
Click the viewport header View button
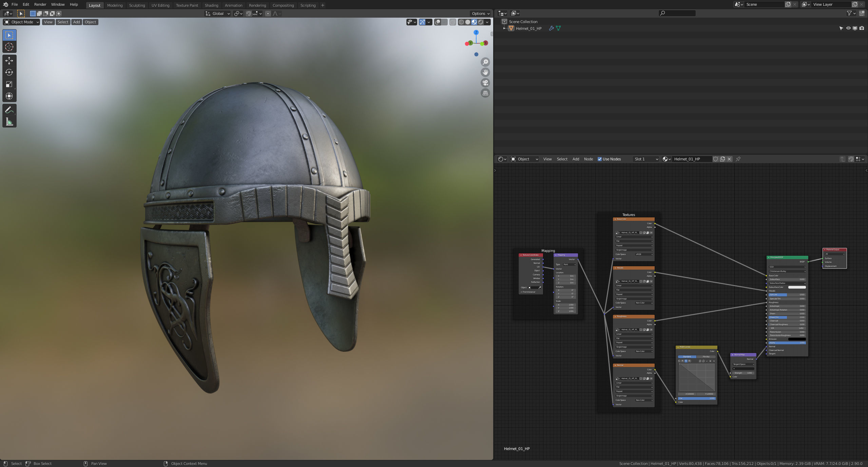pyautogui.click(x=48, y=22)
